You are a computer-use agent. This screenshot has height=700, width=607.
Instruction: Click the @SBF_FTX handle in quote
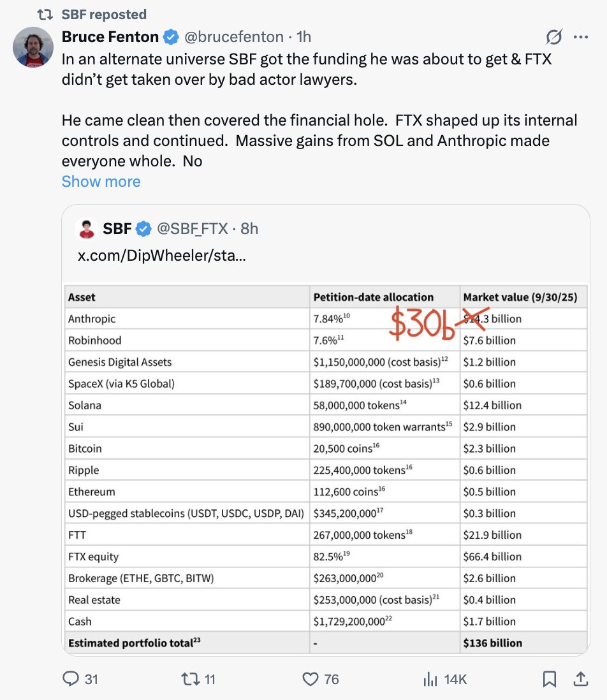193,228
